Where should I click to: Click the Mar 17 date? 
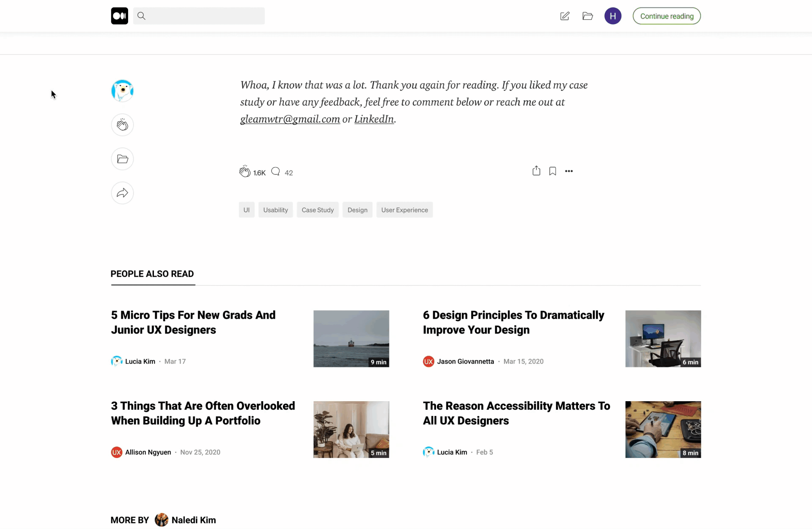[175, 361]
